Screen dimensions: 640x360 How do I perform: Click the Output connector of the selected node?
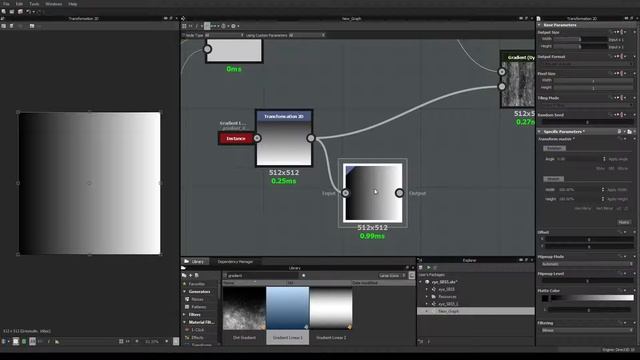click(400, 193)
